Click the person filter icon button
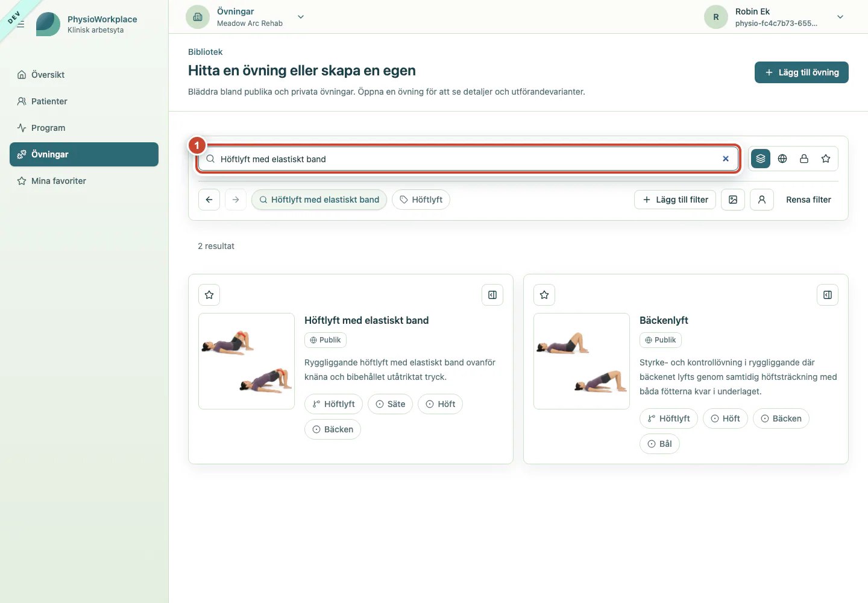 [x=762, y=200]
